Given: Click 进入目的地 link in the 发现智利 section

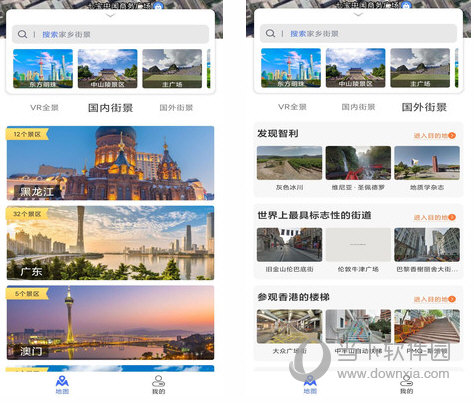Looking at the screenshot, I should 435,135.
